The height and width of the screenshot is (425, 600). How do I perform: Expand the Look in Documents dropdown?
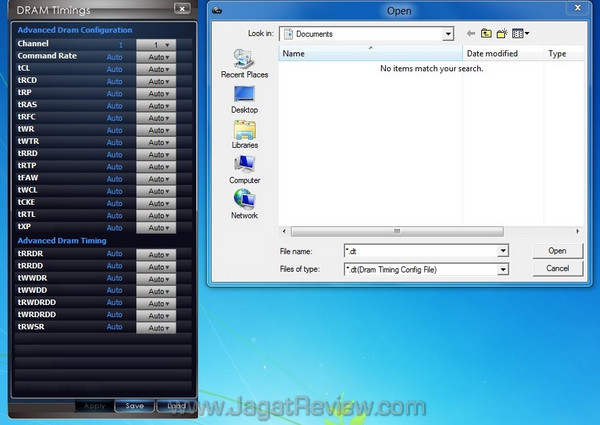tap(448, 34)
